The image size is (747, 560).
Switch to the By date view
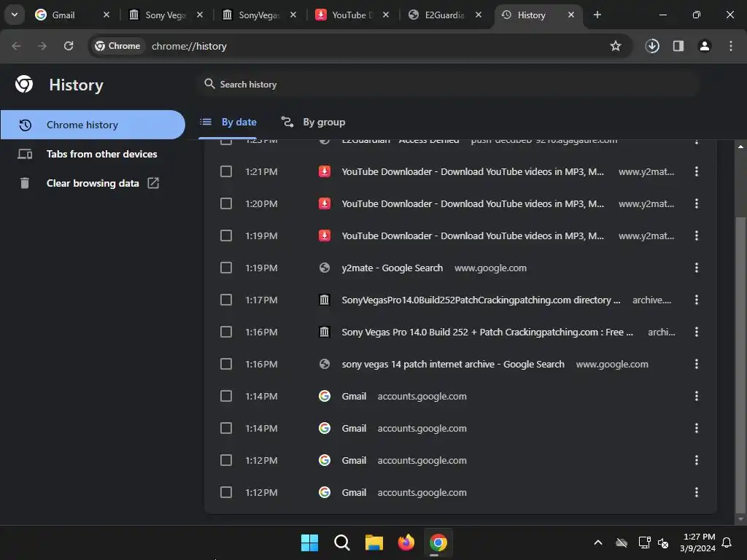[228, 122]
